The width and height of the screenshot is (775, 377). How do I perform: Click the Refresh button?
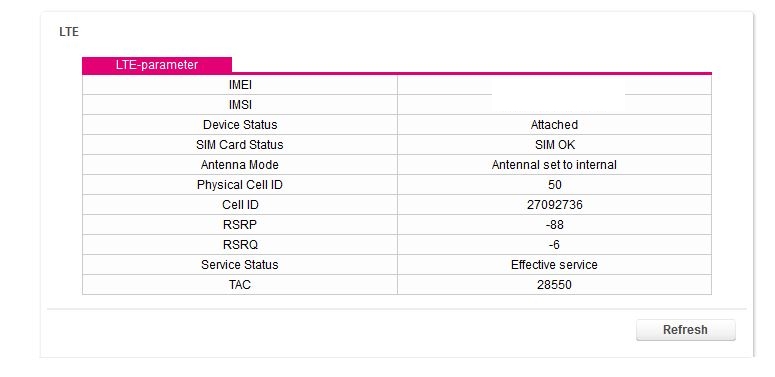pyautogui.click(x=686, y=330)
